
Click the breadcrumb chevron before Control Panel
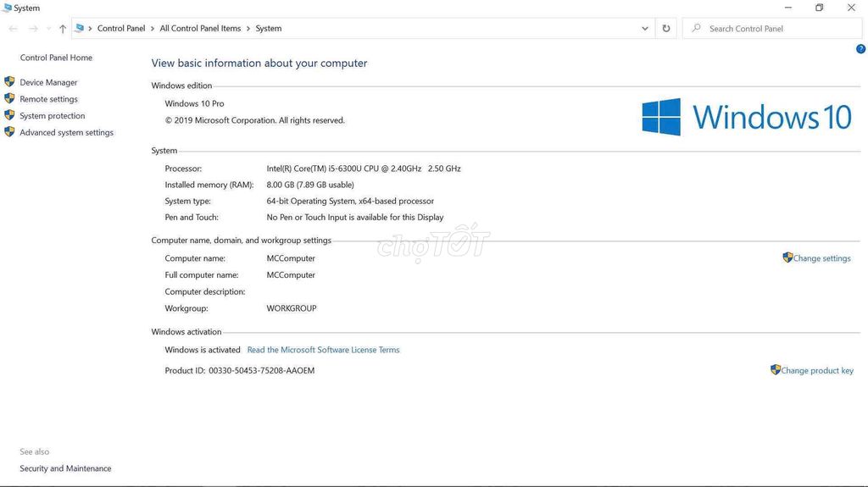coord(90,29)
